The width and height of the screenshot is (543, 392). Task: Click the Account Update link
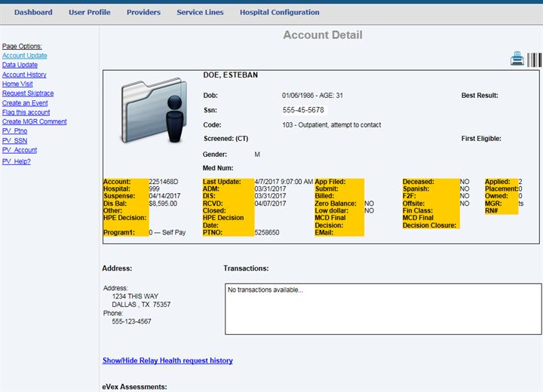click(25, 56)
